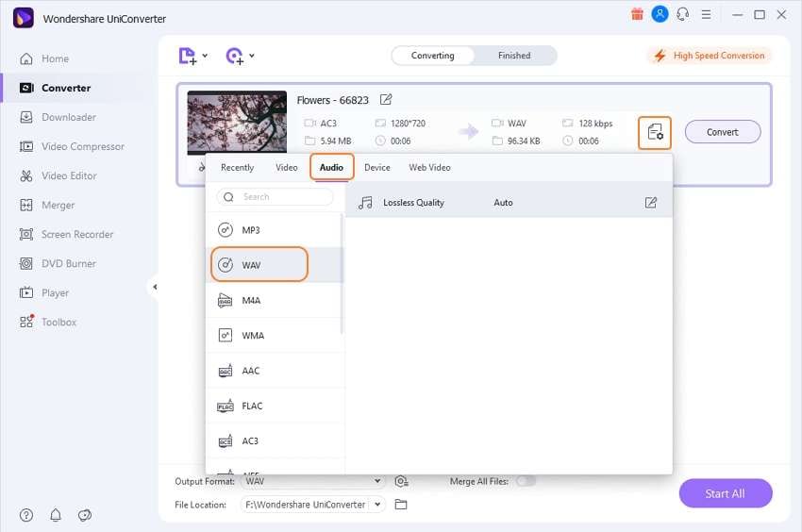
Task: Click the Flowers video thumbnail
Action: 237,123
